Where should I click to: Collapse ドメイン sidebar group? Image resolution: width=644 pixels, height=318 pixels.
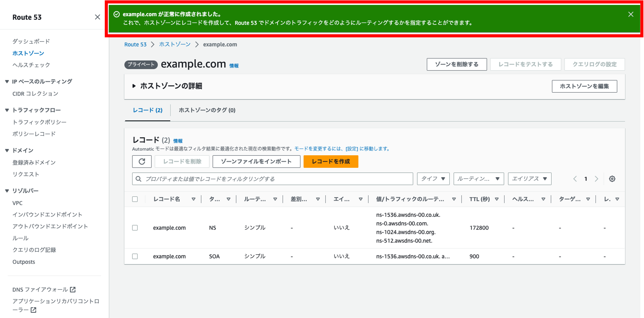pos(7,150)
